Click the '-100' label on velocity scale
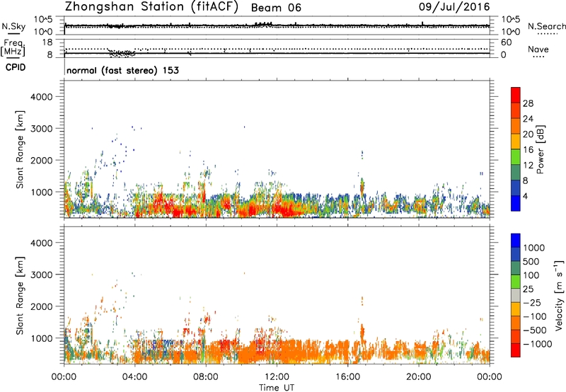566x392 pixels. (534, 316)
